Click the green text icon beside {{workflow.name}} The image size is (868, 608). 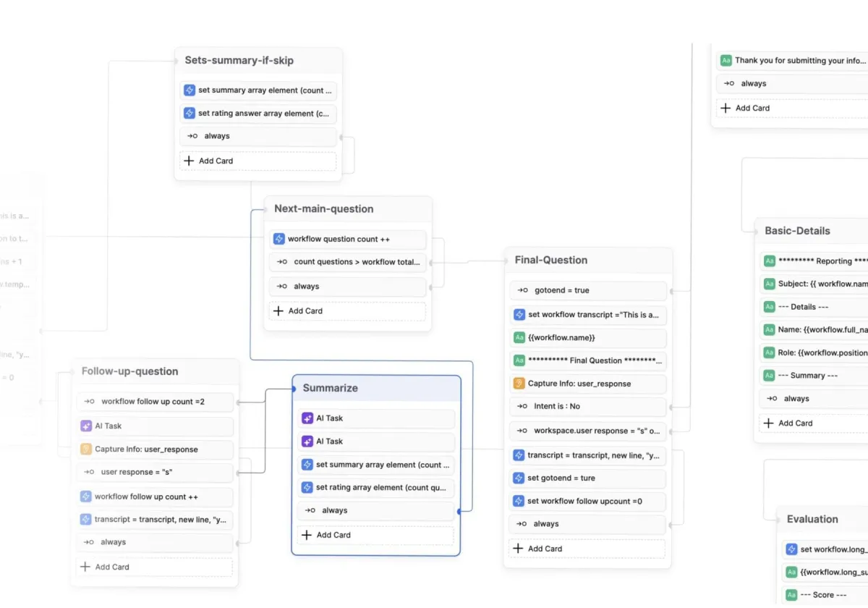(519, 338)
